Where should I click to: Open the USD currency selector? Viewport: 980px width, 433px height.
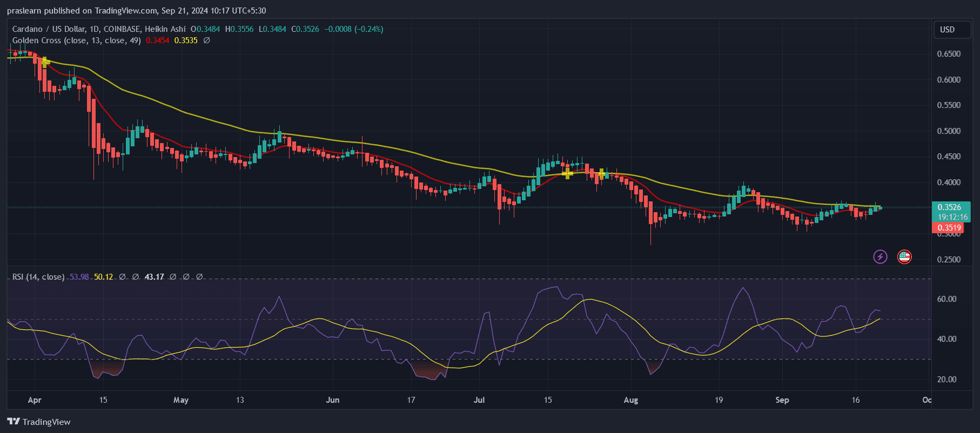click(953, 30)
